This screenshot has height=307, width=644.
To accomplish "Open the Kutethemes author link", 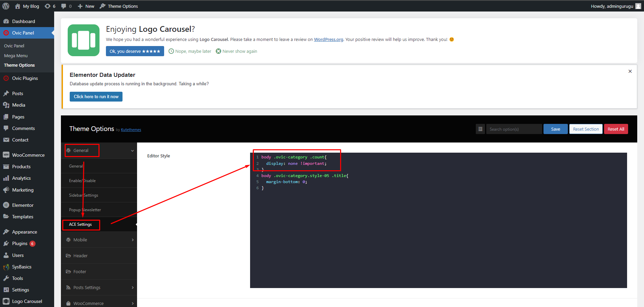I will click(x=131, y=130).
